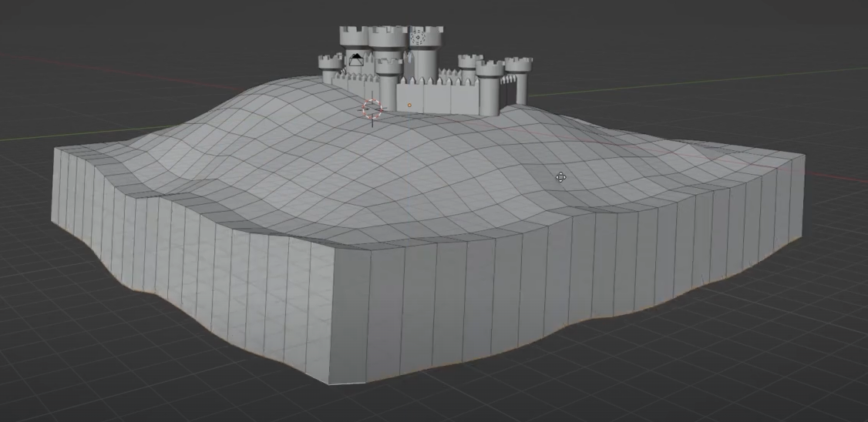868x422 pixels.
Task: Select the rightmost castle tower
Action: [520, 80]
